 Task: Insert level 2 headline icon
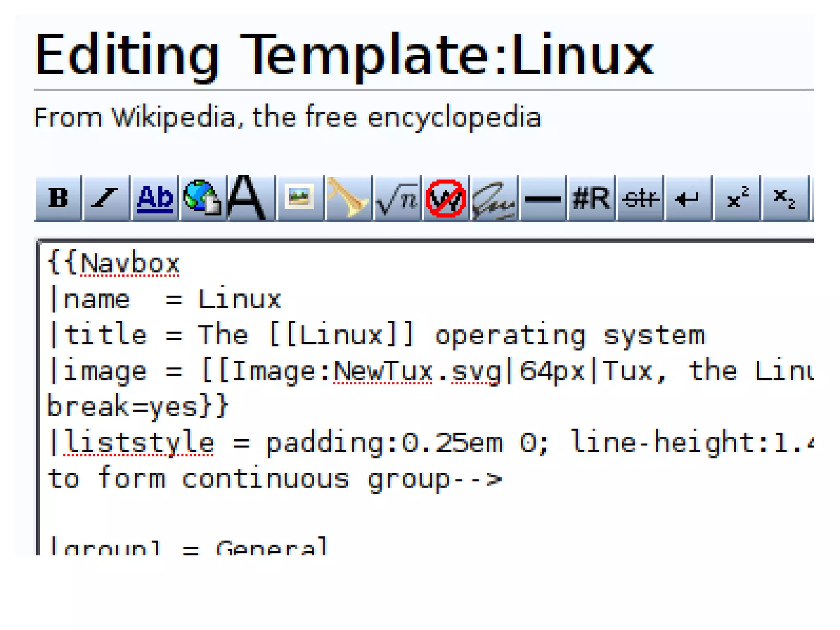[x=251, y=199]
